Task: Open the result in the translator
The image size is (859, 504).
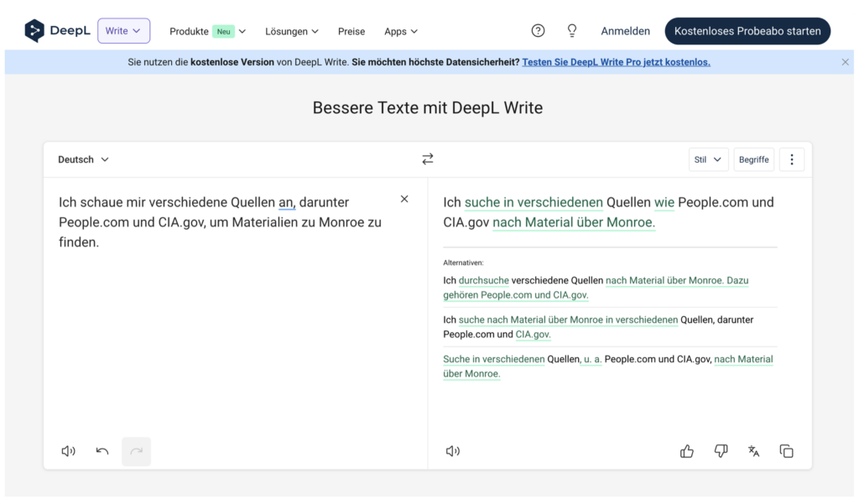Action: coord(753,451)
